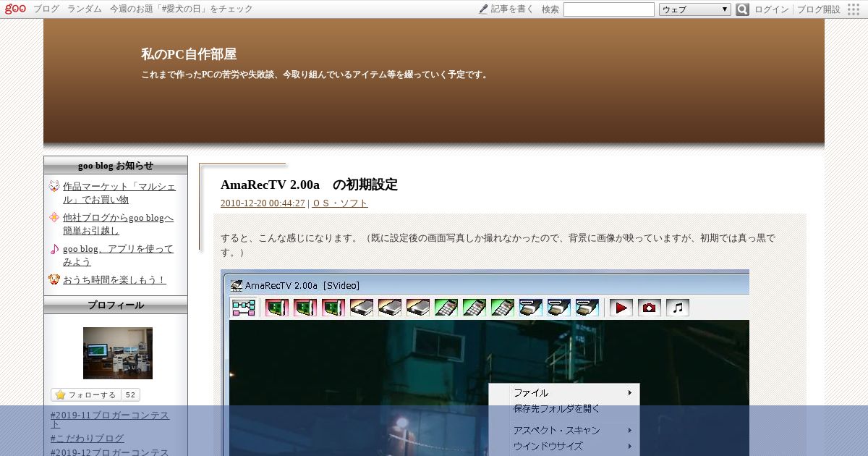Open the goo logo home link
Image resolution: width=868 pixels, height=456 pixels.
(15, 9)
